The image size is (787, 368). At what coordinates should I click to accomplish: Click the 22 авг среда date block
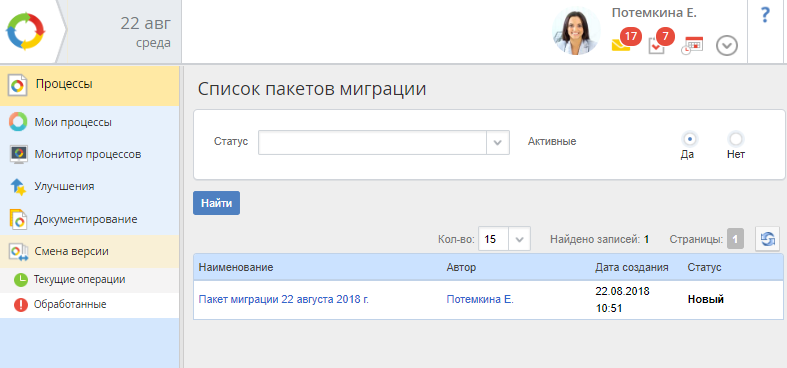click(x=146, y=32)
